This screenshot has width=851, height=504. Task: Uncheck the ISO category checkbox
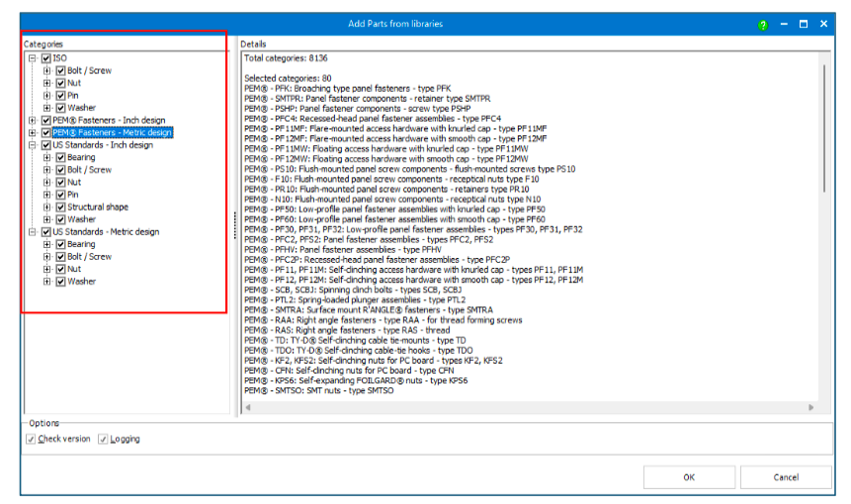(x=46, y=58)
